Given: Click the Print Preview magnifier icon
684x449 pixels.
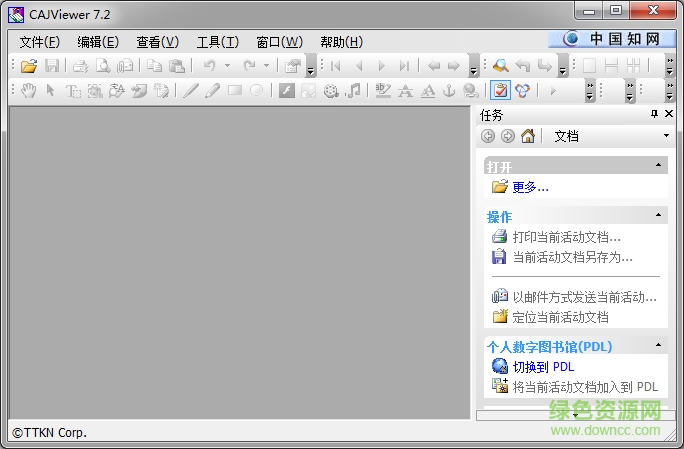Looking at the screenshot, I should [103, 66].
